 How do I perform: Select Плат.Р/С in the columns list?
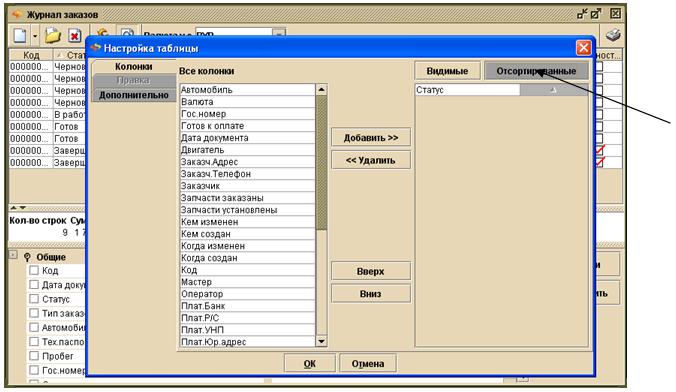tap(247, 318)
